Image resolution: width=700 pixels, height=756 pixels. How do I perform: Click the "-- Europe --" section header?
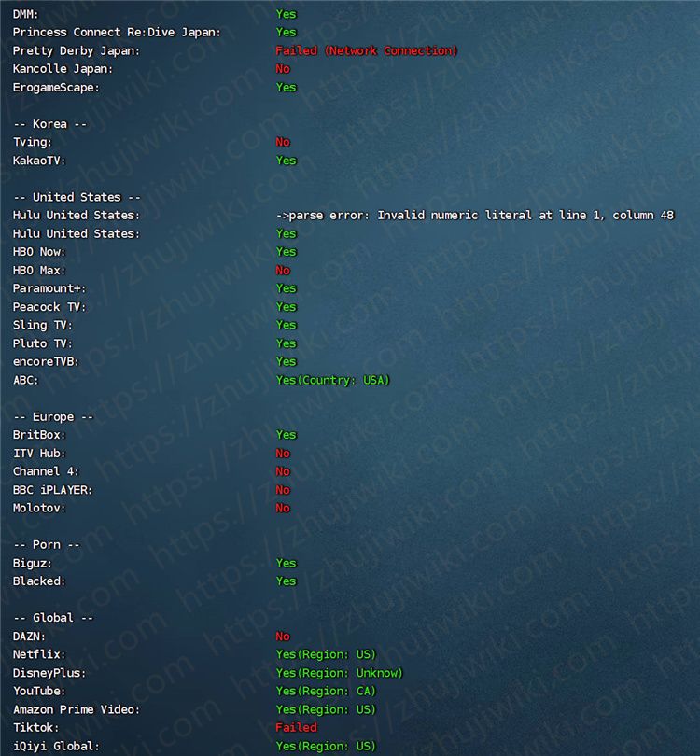tap(53, 416)
